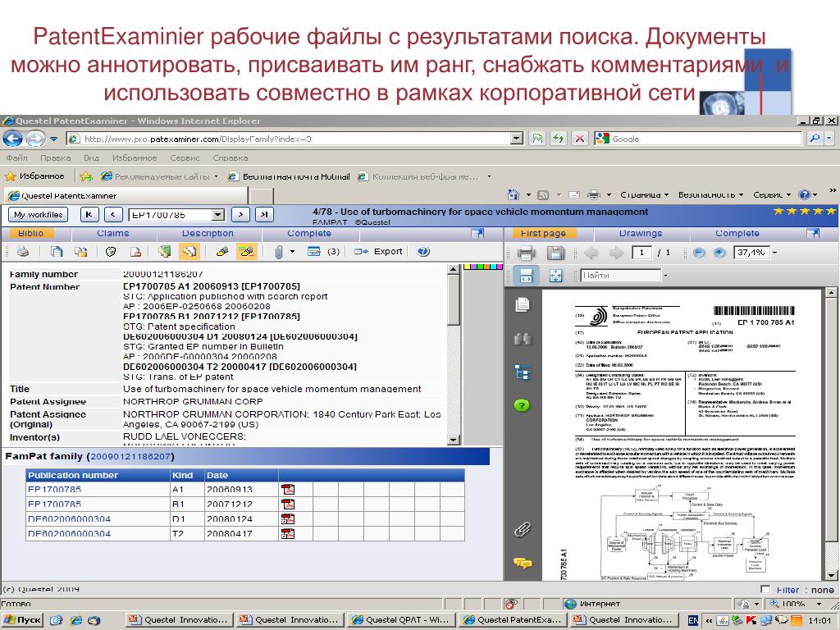Screen dimensions: 840x630
Task: Click the remove document icon
Action: (136, 251)
